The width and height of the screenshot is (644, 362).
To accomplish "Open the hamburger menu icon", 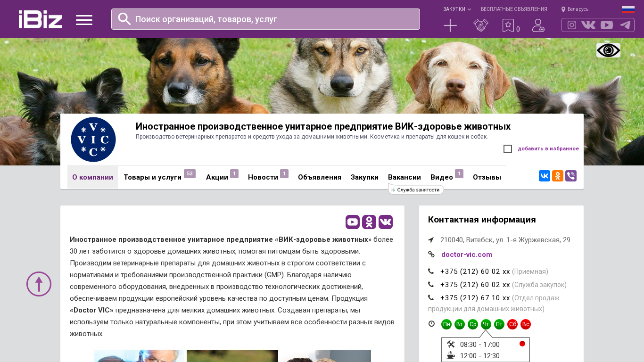I will [84, 20].
